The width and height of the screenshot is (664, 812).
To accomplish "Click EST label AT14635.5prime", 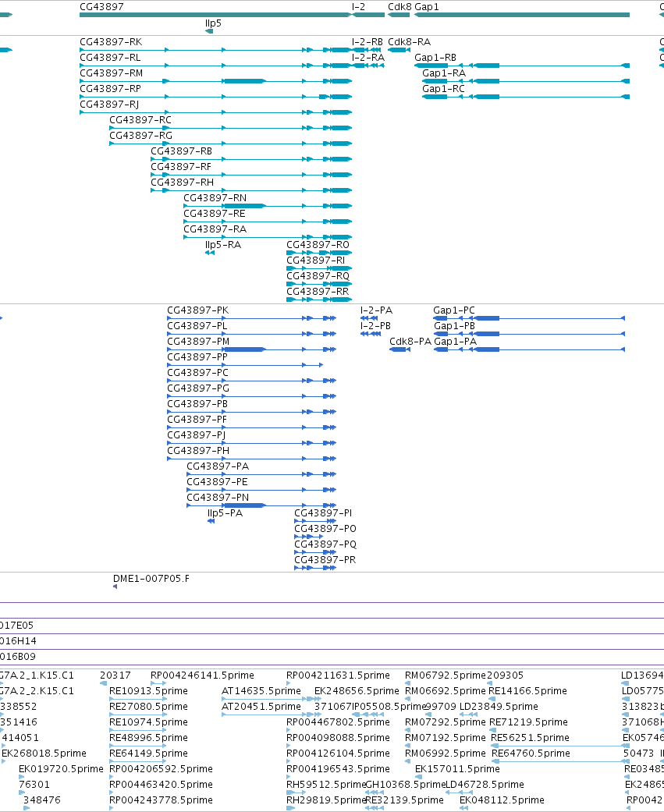I will pos(261,691).
